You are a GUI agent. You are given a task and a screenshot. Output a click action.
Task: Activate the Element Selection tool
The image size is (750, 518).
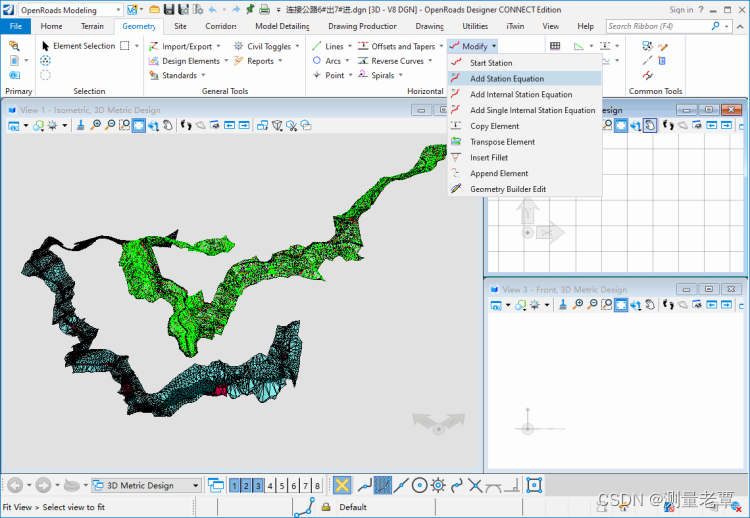[78, 46]
